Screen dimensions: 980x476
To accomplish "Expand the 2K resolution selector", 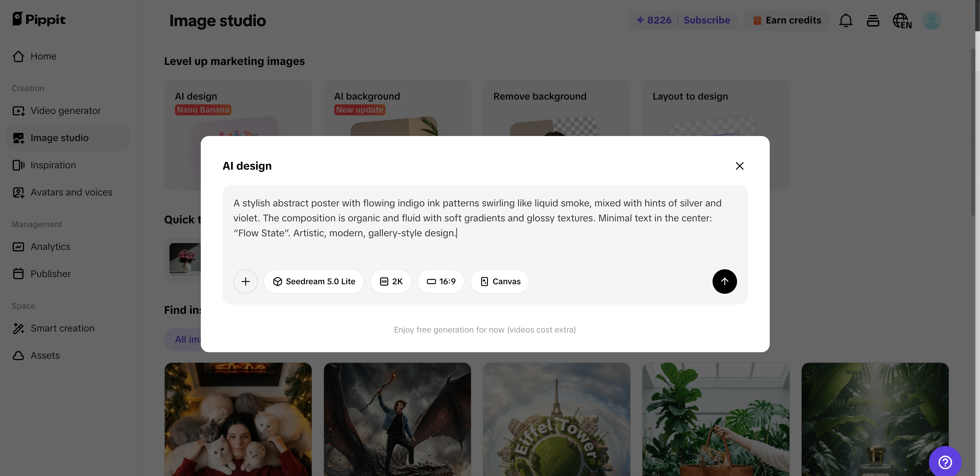I will [x=391, y=281].
